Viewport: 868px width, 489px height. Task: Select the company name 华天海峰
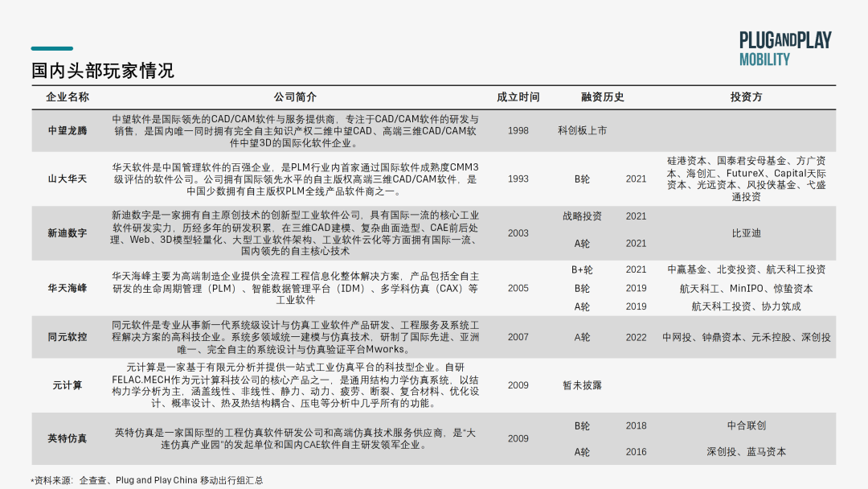[67, 288]
